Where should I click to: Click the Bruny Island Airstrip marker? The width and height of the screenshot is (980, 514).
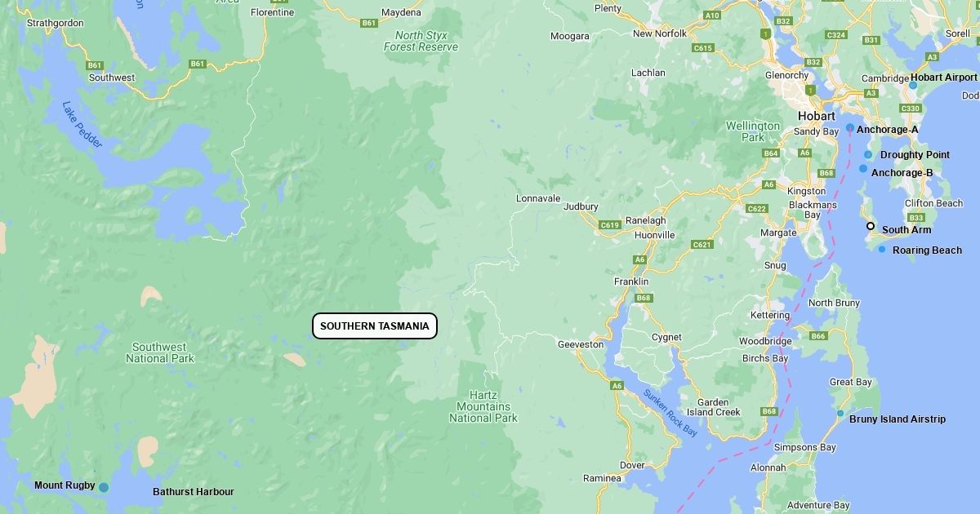pos(840,414)
